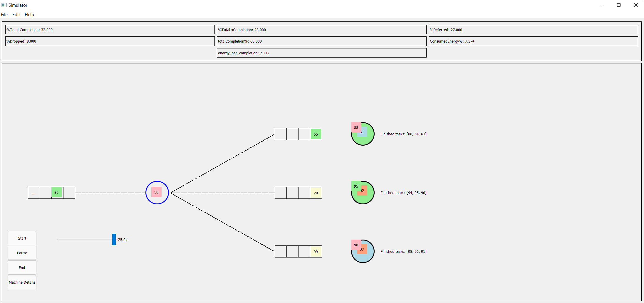Select task 85 in the source queue
Viewport: 644px width, 303px height.
click(x=56, y=192)
